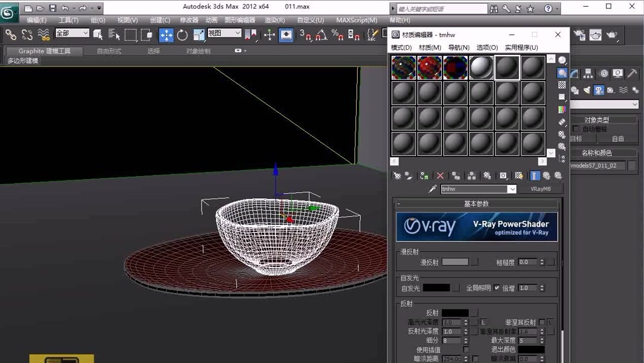Click Assign Material to Selection icon
Screen dimensions: 644x363
click(424, 175)
